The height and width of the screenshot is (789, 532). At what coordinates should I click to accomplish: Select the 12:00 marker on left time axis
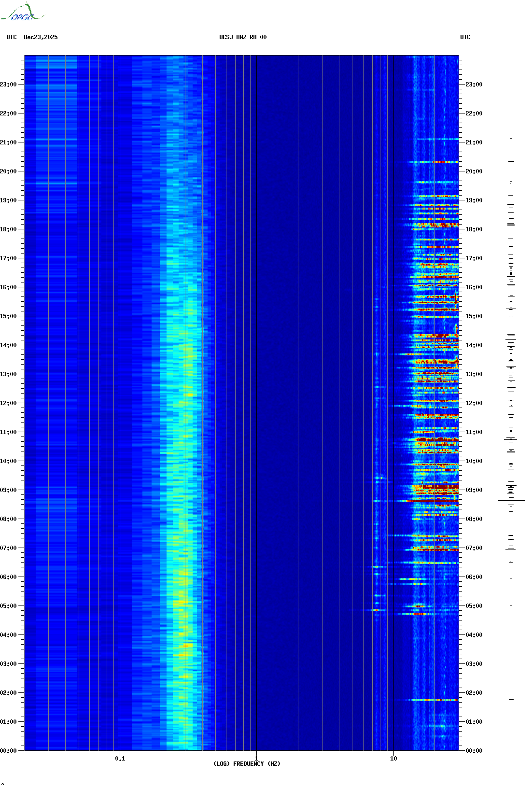tap(9, 403)
